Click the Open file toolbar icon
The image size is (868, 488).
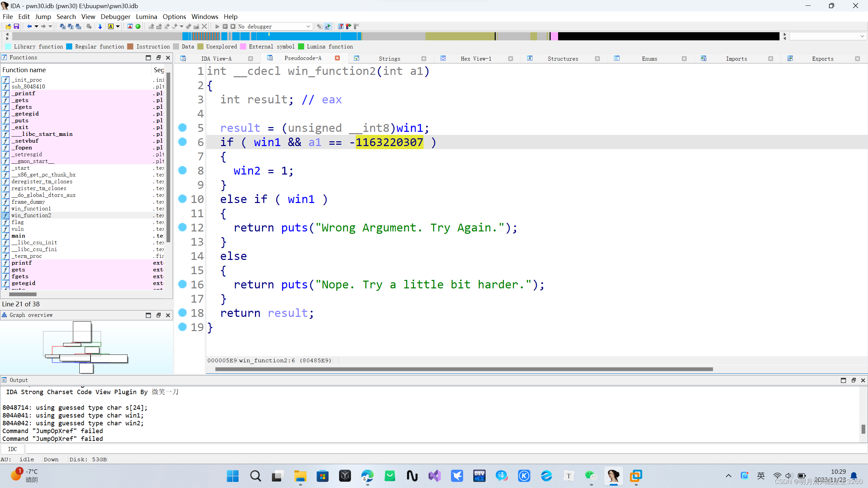pos(8,26)
